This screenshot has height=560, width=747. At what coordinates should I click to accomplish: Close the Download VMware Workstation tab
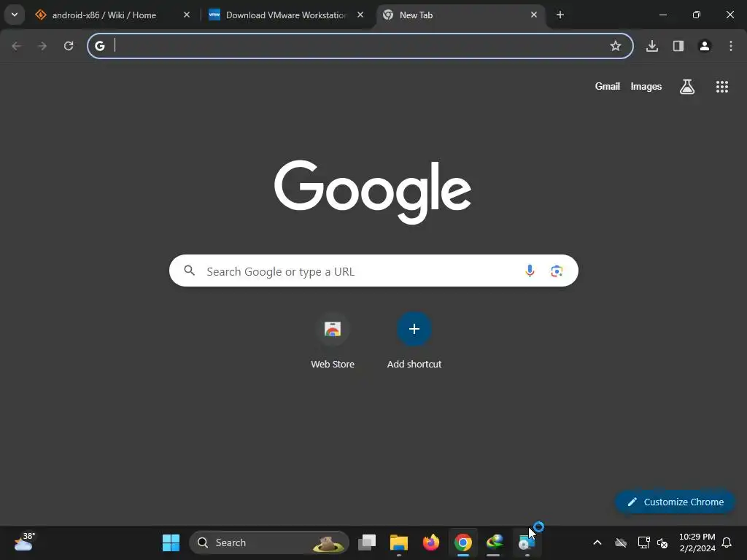[x=360, y=15]
